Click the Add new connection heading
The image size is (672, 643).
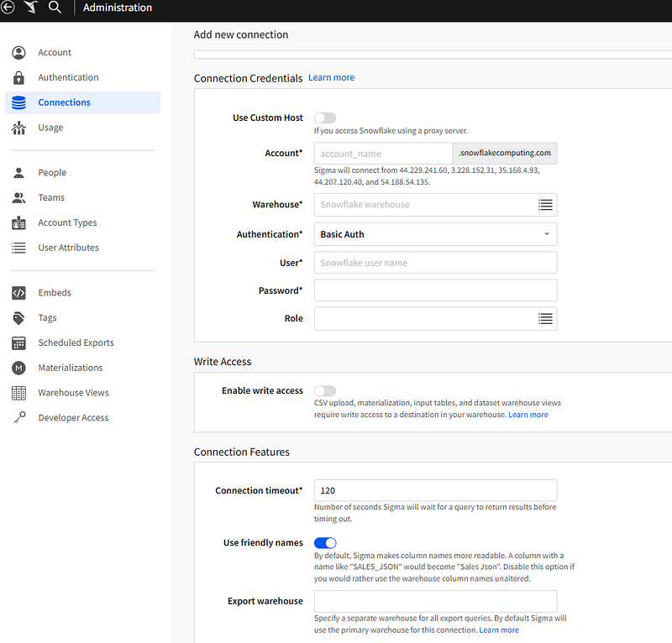pyautogui.click(x=241, y=34)
